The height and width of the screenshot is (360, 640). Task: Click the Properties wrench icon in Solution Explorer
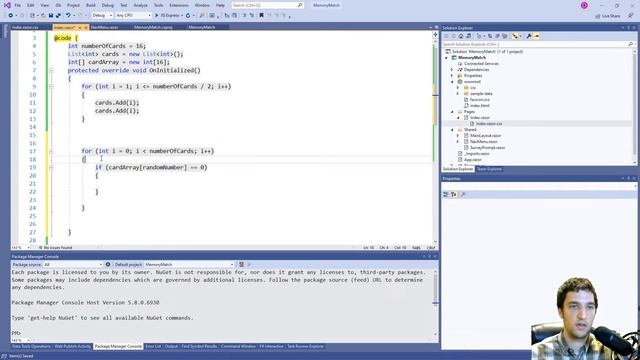coord(529,36)
